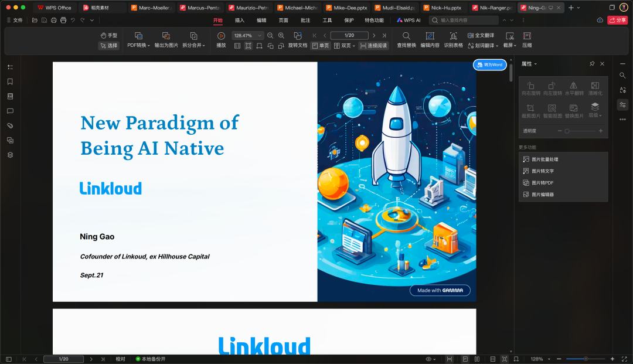Open the layers panel in left sidebar

pyautogui.click(x=10, y=155)
